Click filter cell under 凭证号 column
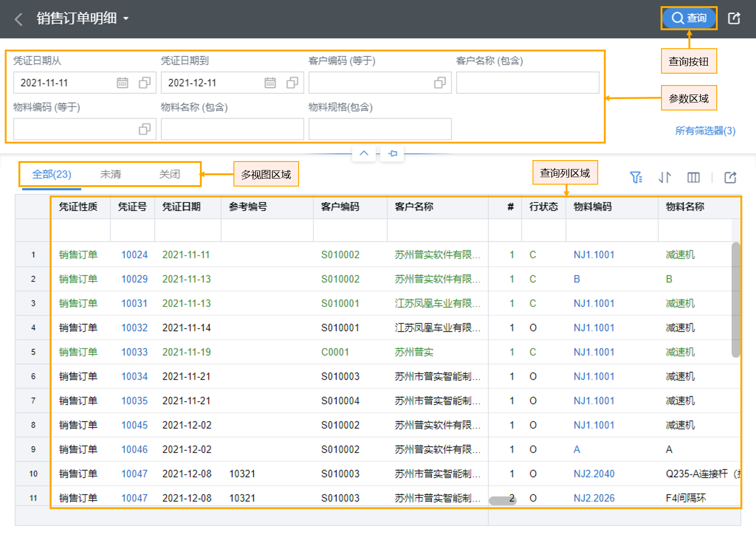Viewport: 756px width, 537px height. click(132, 230)
